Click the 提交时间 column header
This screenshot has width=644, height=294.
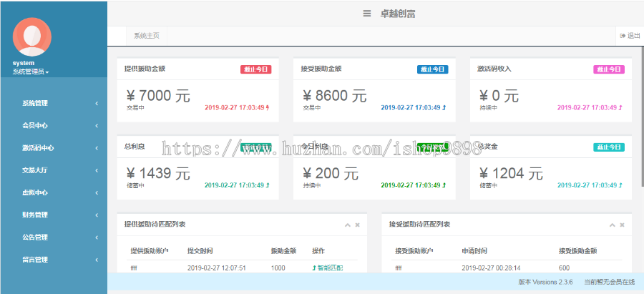200,251
